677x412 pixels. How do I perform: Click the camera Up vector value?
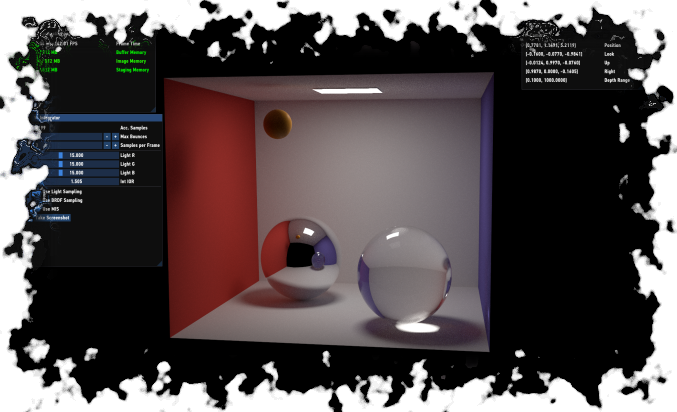(553, 63)
